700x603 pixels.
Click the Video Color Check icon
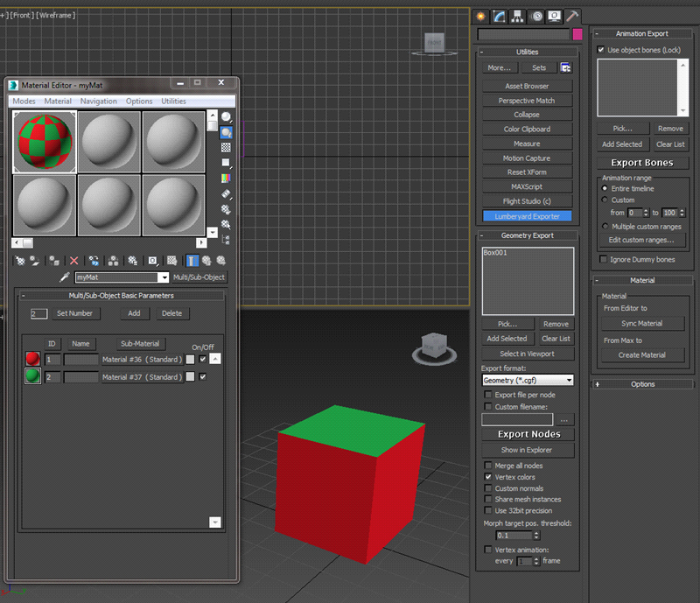coord(227,179)
